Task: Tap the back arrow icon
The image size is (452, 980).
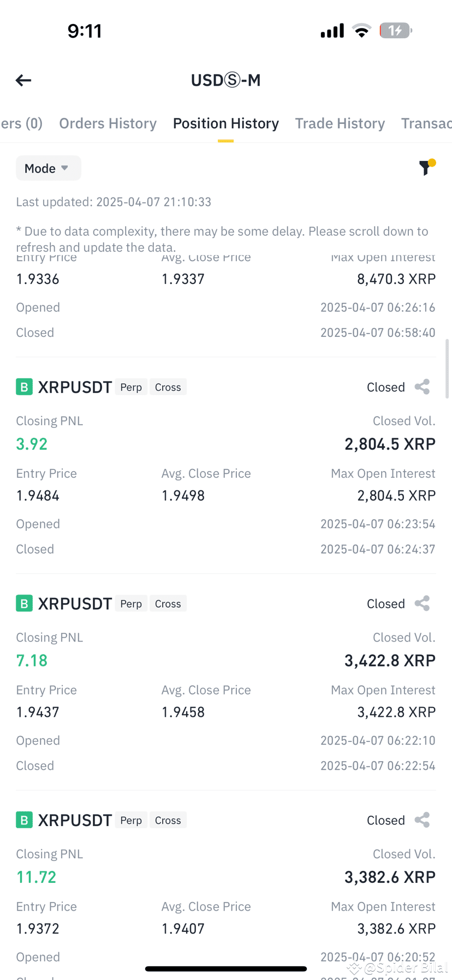Action: point(23,81)
